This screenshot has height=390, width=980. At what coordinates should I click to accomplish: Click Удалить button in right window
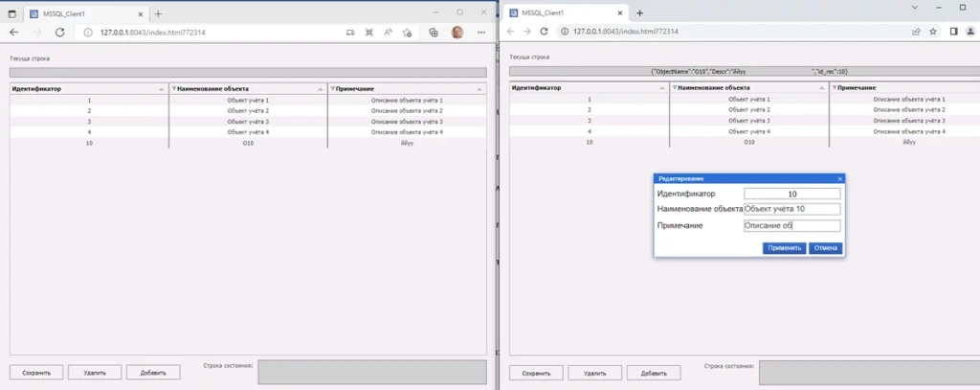(594, 373)
